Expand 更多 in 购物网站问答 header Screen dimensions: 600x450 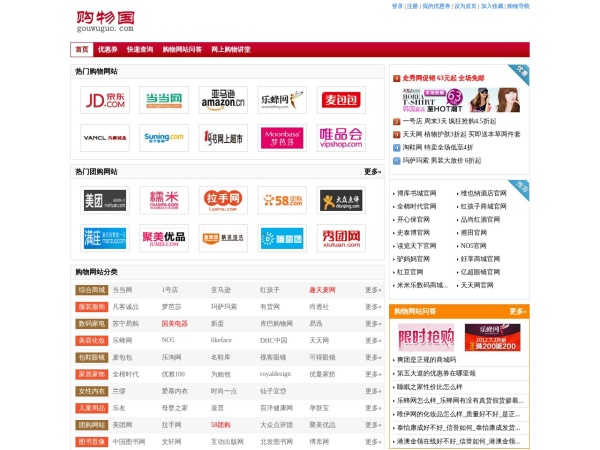pyautogui.click(x=518, y=311)
